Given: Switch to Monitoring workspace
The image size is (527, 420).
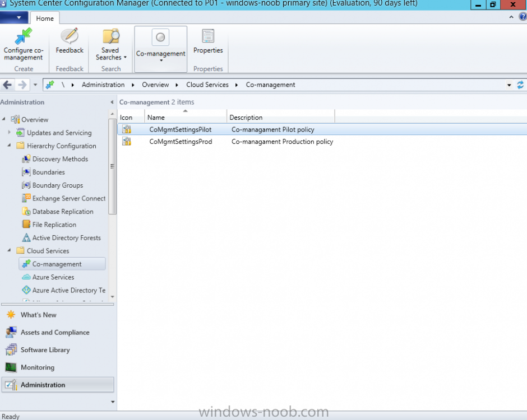Looking at the screenshot, I should 38,367.
